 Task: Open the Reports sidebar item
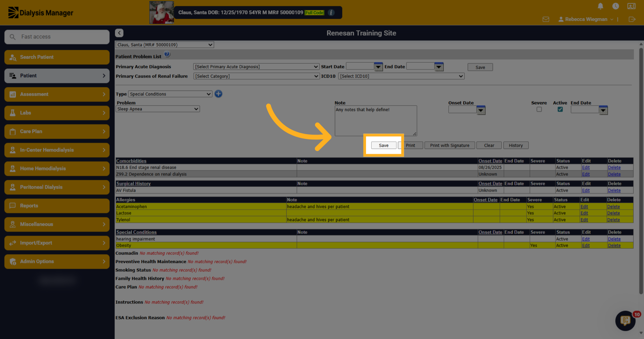point(57,206)
